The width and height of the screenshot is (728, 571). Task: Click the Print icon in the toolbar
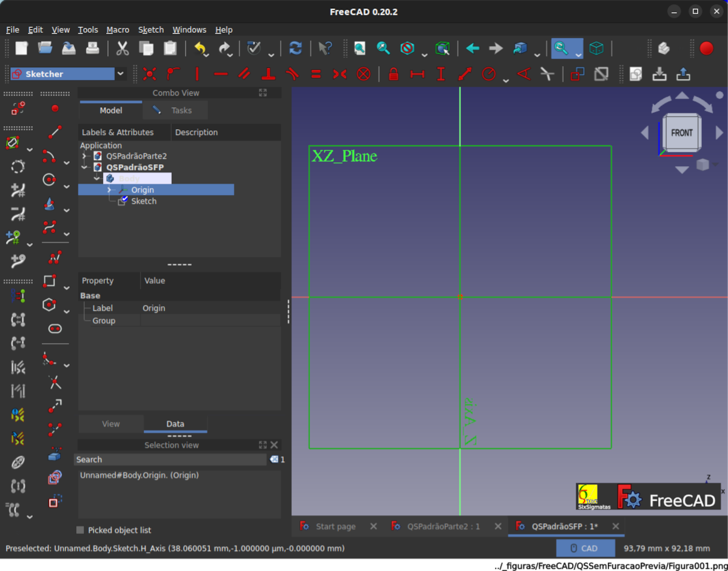pos(92,48)
